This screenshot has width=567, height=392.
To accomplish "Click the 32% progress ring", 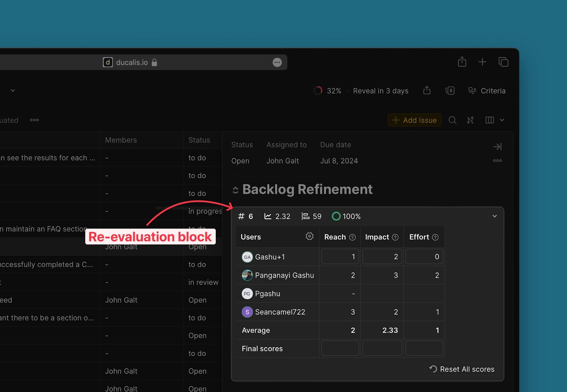I will click(x=318, y=91).
